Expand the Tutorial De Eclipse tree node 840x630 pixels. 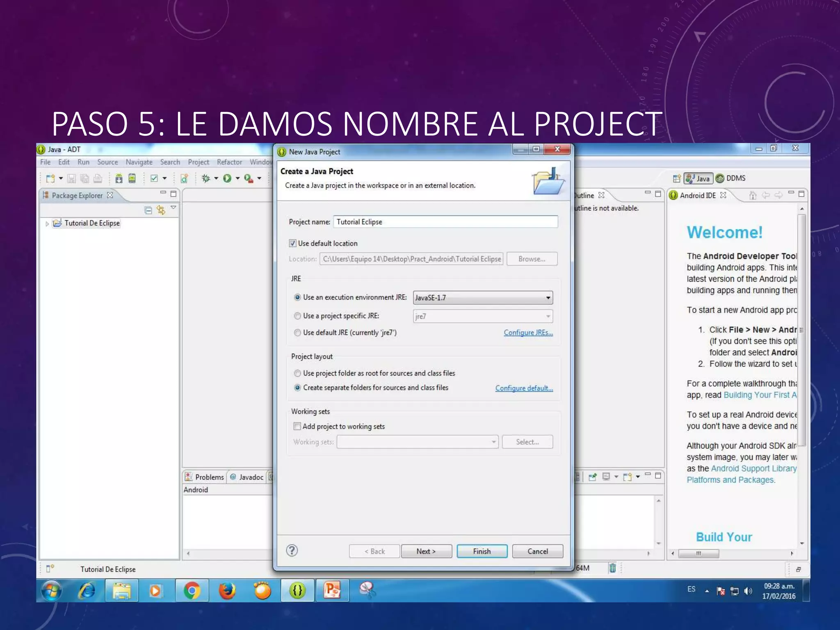click(x=47, y=224)
